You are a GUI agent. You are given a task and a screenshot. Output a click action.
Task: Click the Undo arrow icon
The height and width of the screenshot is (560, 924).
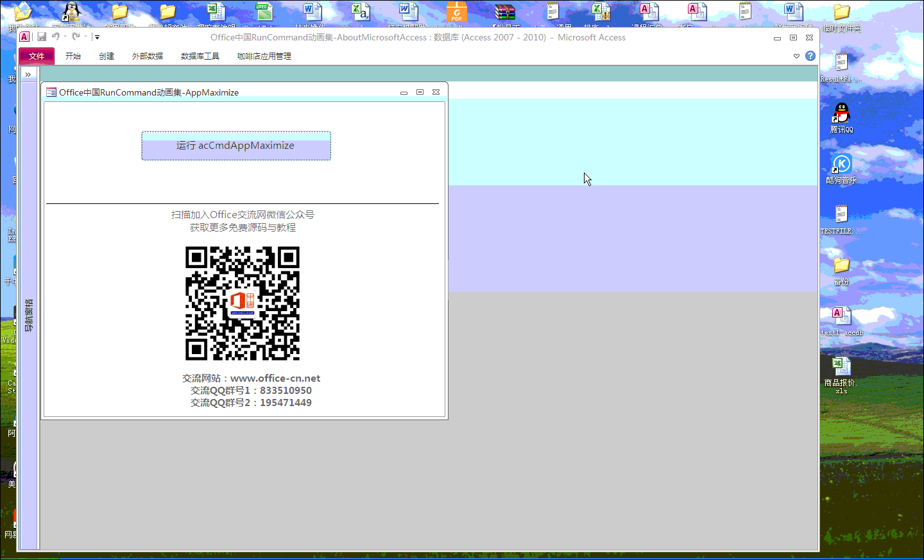click(56, 37)
